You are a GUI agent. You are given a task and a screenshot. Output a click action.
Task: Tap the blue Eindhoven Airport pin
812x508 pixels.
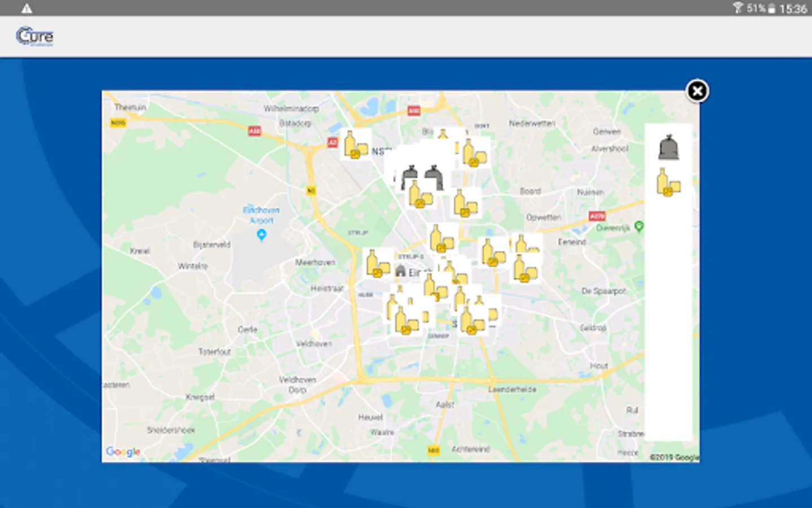[261, 234]
